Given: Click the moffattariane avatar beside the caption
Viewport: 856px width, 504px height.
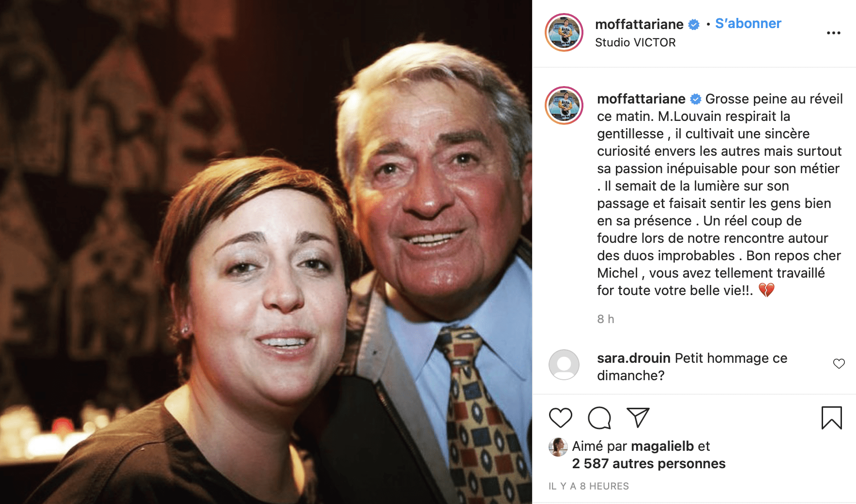Looking at the screenshot, I should click(564, 105).
